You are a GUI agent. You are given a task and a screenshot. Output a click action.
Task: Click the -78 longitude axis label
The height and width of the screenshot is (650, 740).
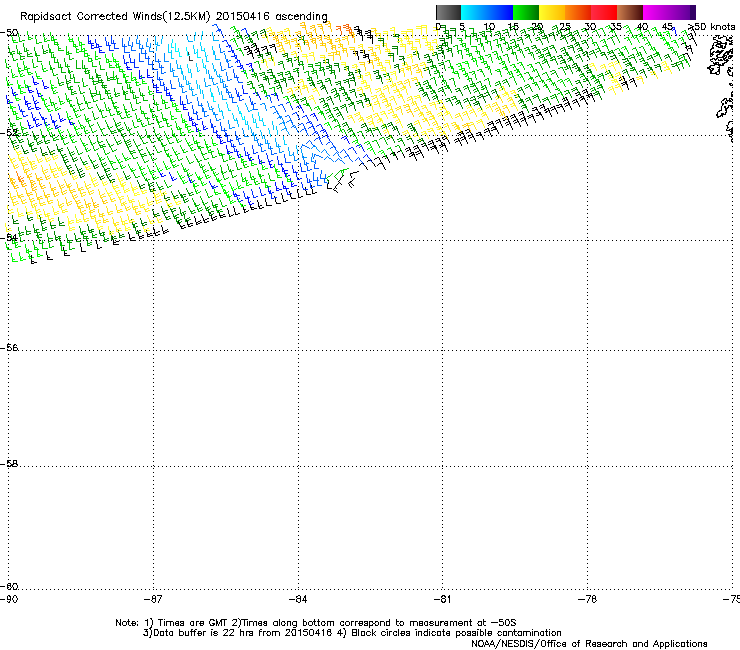pos(587,599)
